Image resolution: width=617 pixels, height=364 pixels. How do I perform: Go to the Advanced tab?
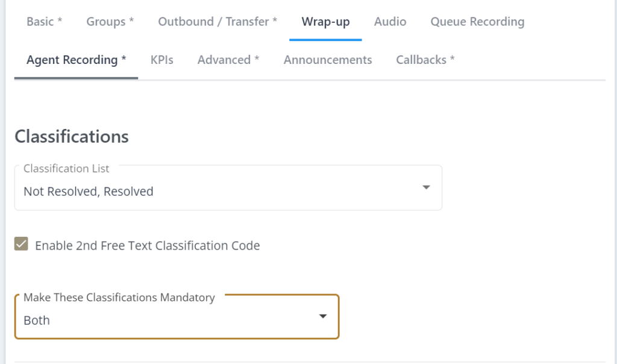coord(228,60)
